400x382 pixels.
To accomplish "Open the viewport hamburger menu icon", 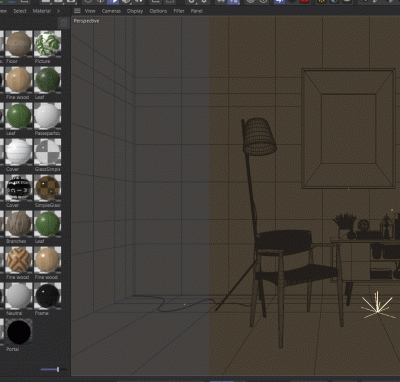I will point(77,11).
